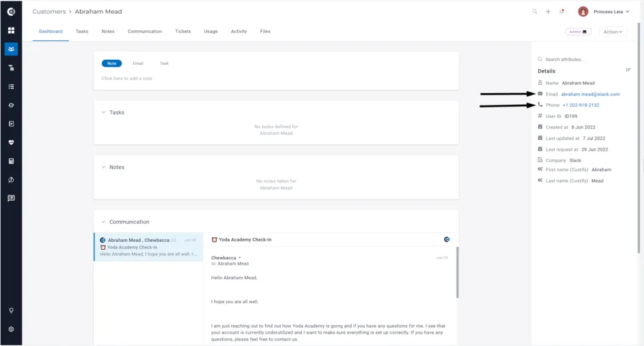
Task: Click the Last updated at 7 Jul 2022
Action: coord(594,138)
